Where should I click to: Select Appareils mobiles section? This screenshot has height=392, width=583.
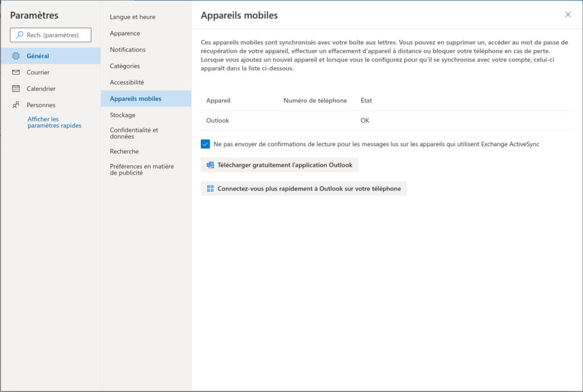click(146, 99)
